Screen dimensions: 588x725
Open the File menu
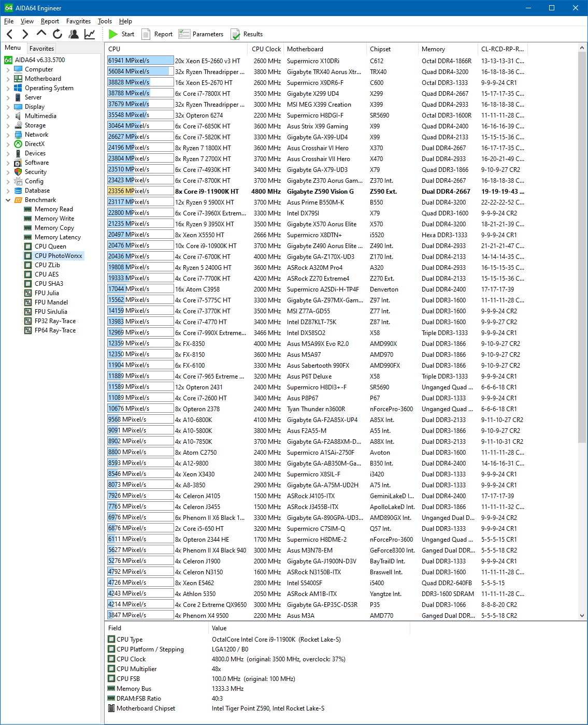[x=9, y=21]
